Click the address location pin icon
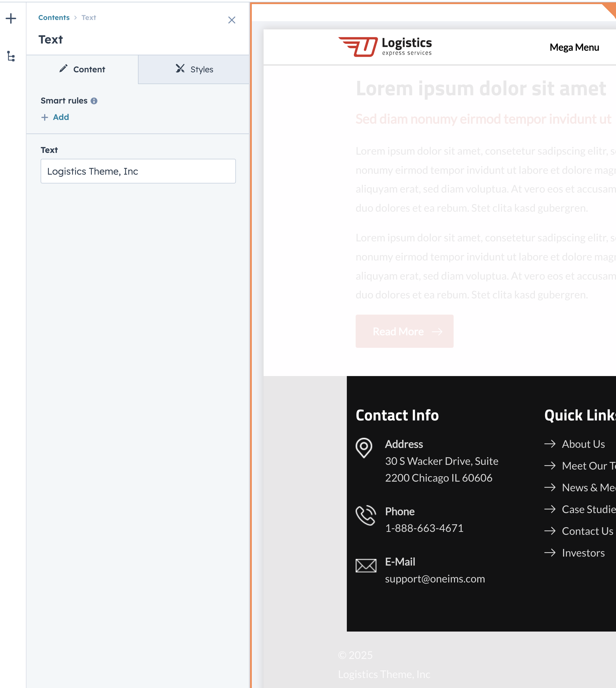The width and height of the screenshot is (616, 688). (x=364, y=448)
